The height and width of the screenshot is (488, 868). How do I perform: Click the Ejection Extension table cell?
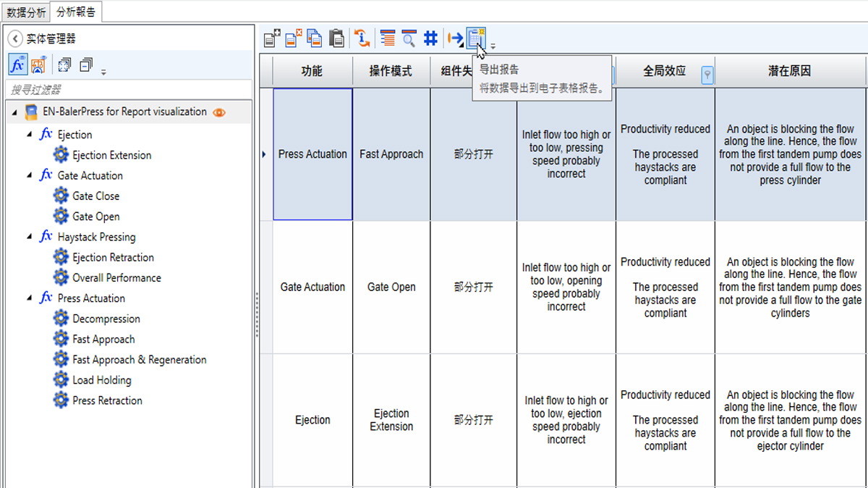tap(391, 420)
